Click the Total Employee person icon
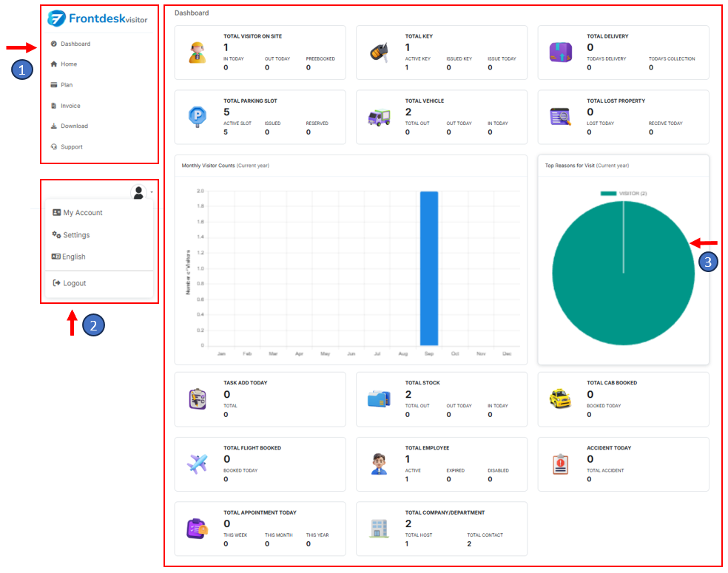 pos(379,464)
